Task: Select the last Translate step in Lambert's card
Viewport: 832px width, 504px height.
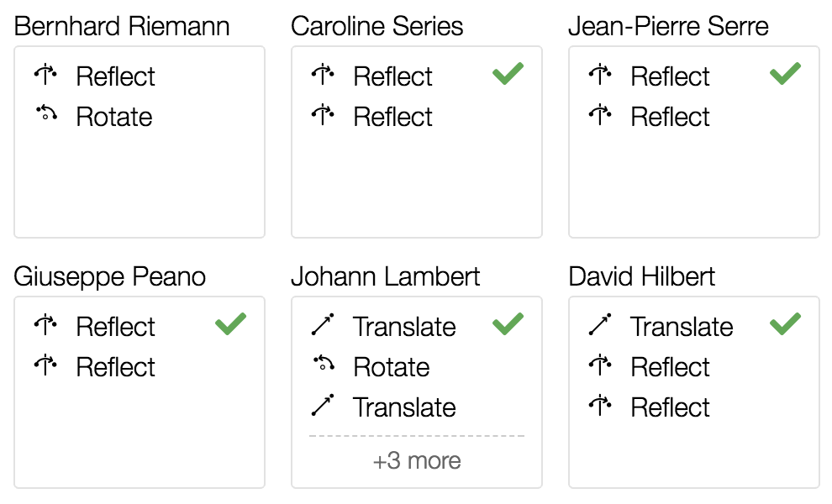Action: coord(404,407)
